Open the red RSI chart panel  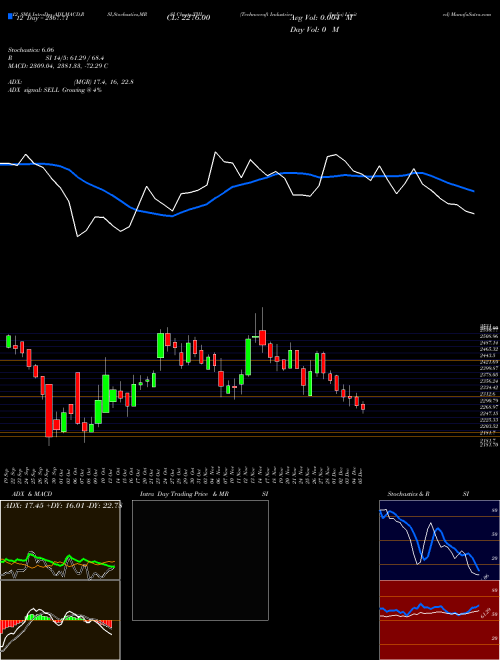(439, 620)
